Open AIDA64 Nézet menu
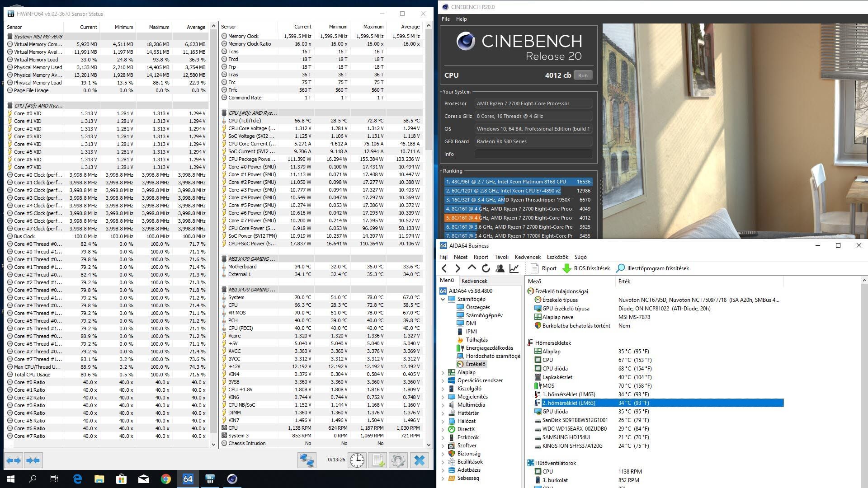The image size is (868, 488). pyautogui.click(x=461, y=257)
